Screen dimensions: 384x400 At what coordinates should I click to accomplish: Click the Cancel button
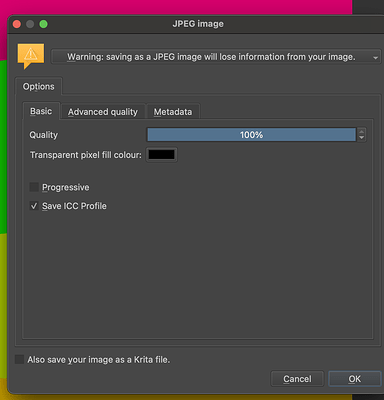297,379
